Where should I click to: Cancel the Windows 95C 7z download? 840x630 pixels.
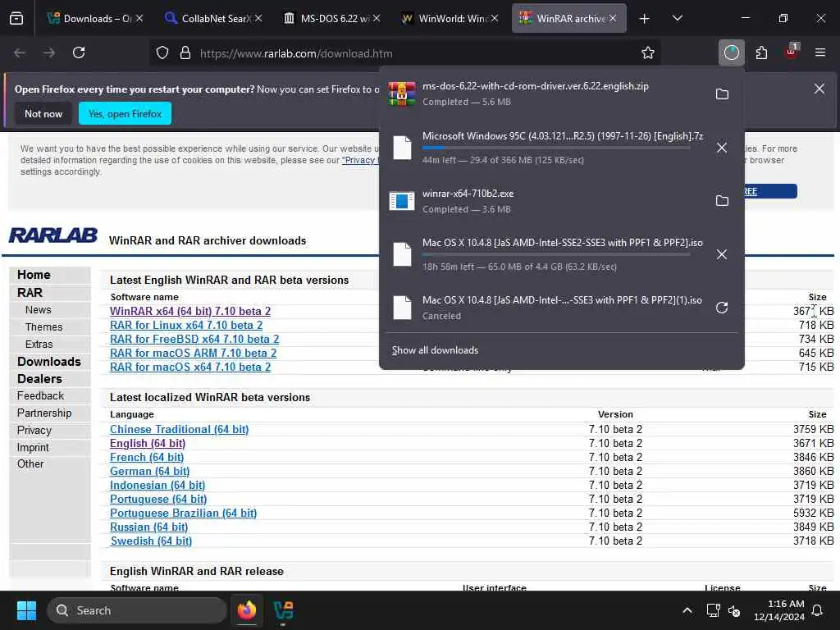pos(722,148)
